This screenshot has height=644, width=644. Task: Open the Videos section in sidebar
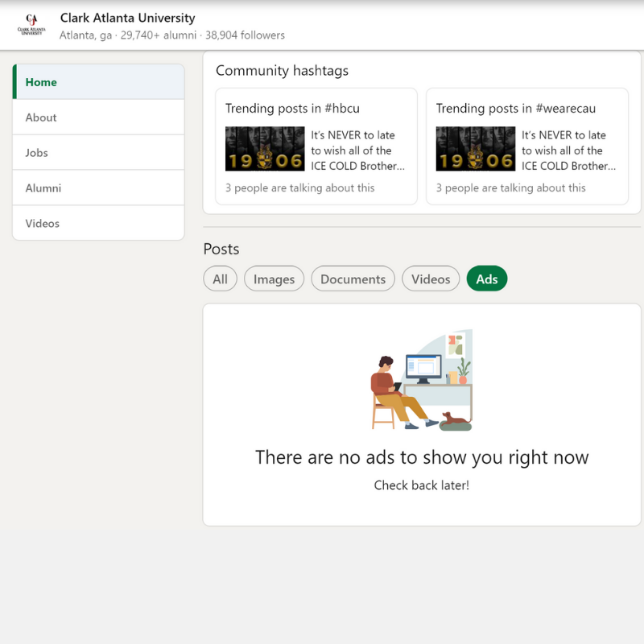[98, 223]
